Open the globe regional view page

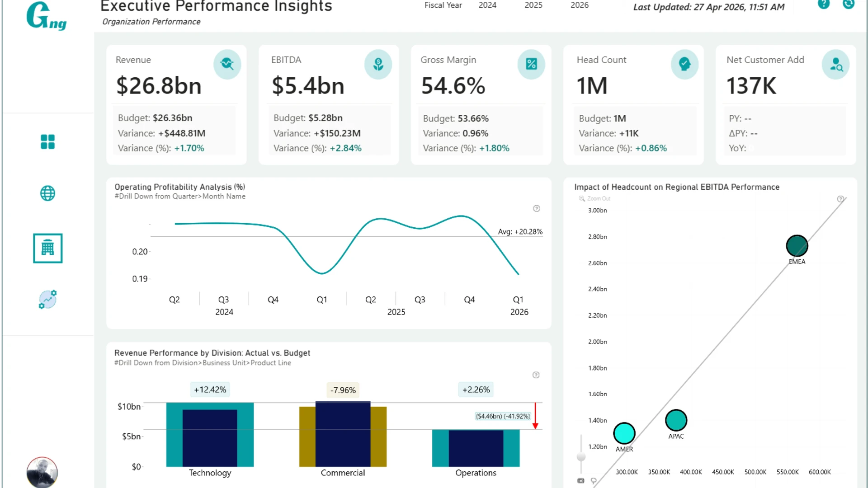pos(47,193)
